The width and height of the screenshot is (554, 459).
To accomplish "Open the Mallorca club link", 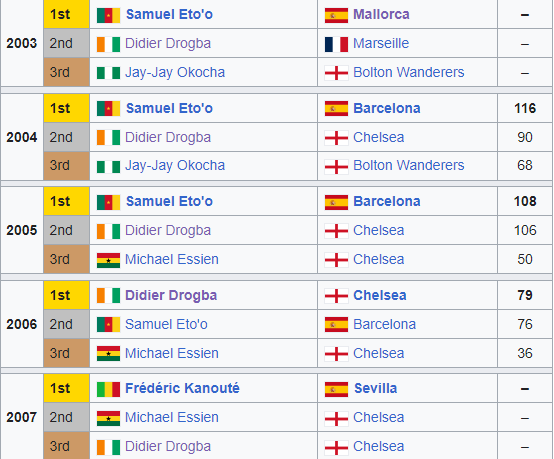I will pyautogui.click(x=381, y=14).
